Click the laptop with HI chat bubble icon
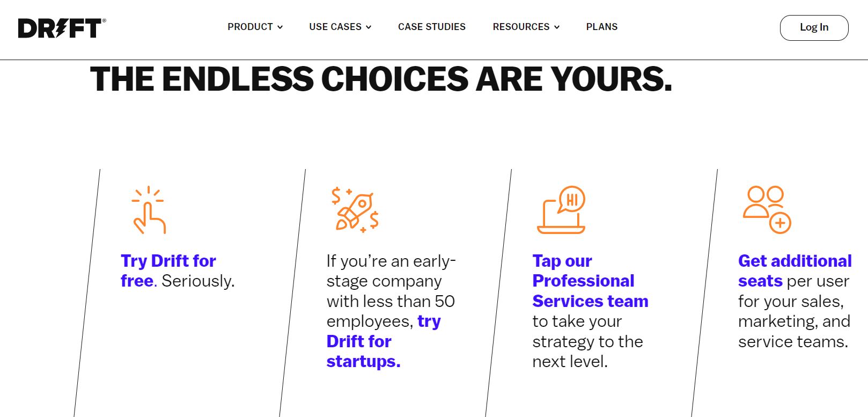Viewport: 868px width, 417px height. [561, 210]
